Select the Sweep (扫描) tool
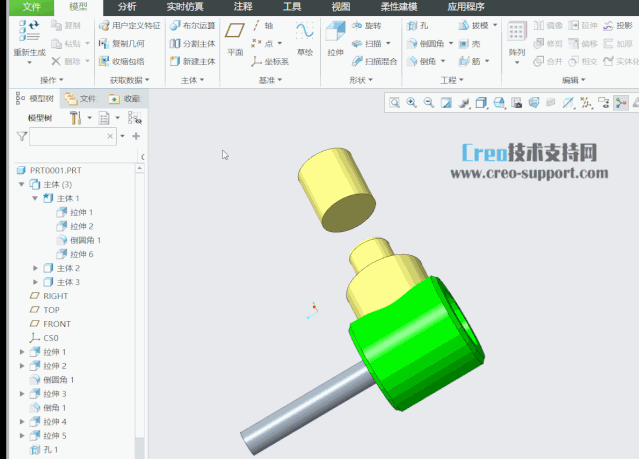This screenshot has width=639, height=459. click(367, 43)
